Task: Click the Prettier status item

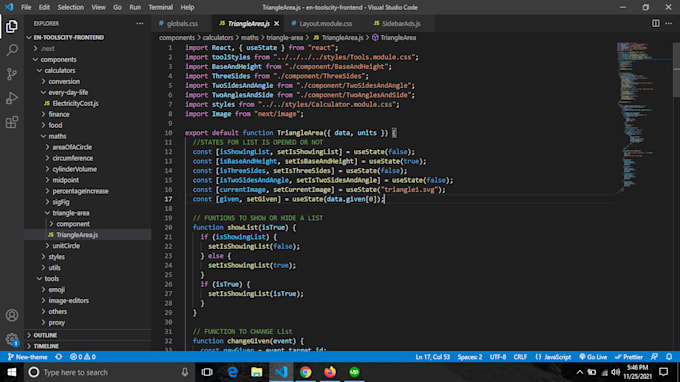Action: pos(629,357)
